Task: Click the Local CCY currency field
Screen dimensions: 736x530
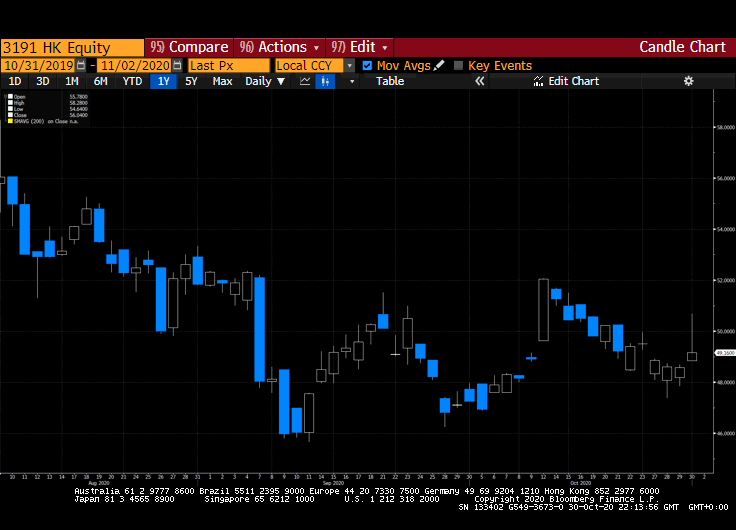Action: (309, 65)
